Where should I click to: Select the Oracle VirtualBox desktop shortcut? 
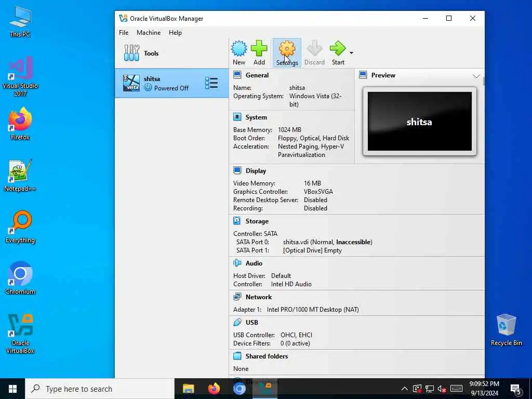(x=20, y=334)
